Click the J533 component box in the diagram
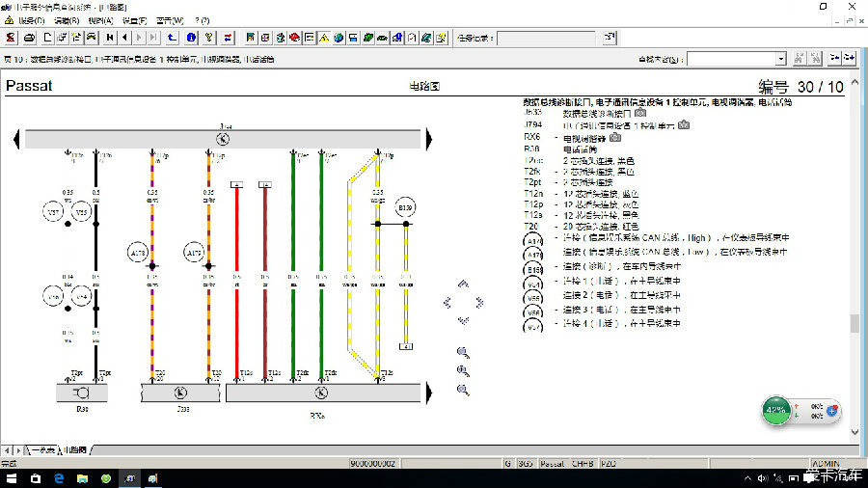 point(180,393)
